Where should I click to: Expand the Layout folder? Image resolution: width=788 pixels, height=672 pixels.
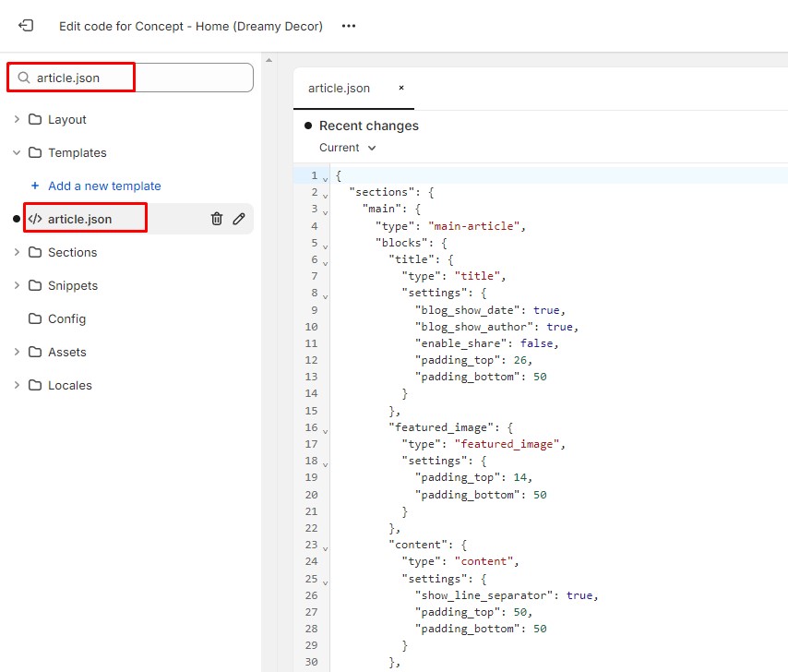click(x=17, y=119)
